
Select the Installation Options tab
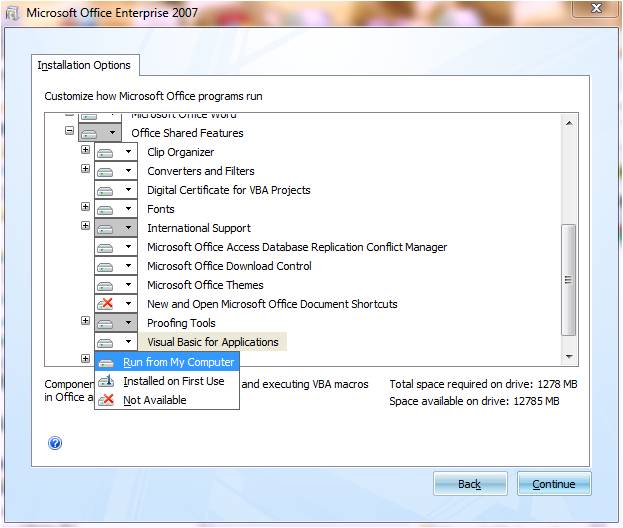coord(85,65)
